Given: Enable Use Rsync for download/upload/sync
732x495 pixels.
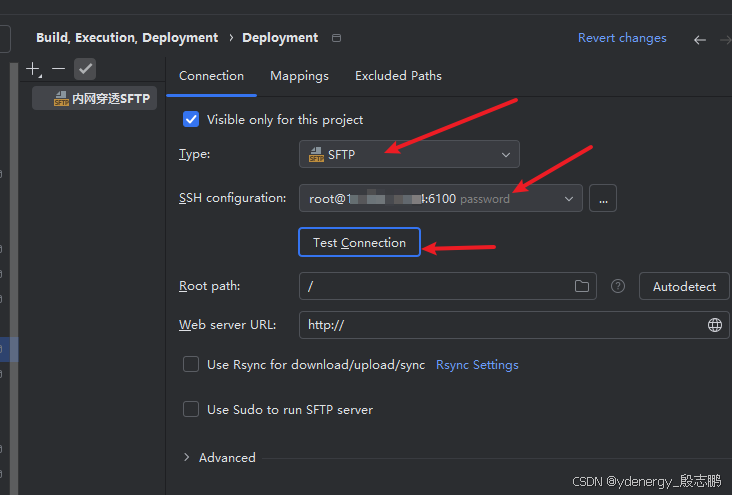Looking at the screenshot, I should pos(191,365).
